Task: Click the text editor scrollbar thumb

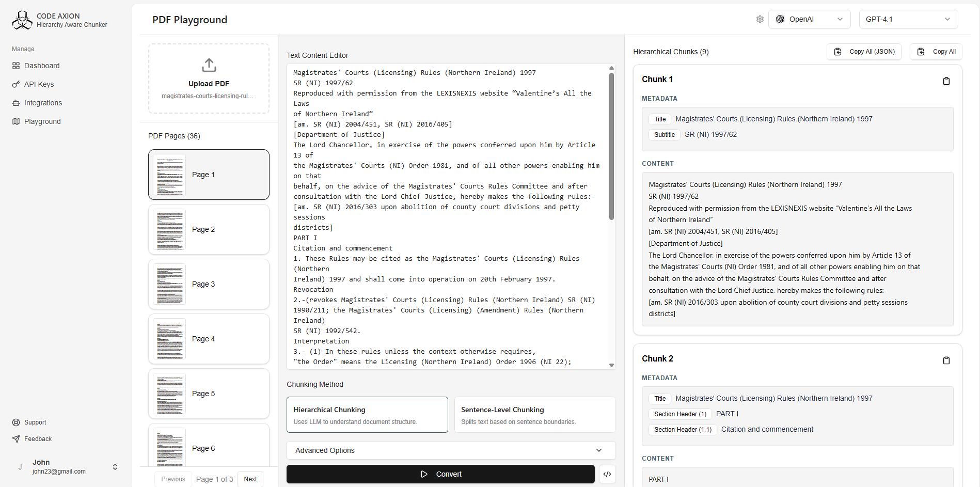Action: point(612,146)
